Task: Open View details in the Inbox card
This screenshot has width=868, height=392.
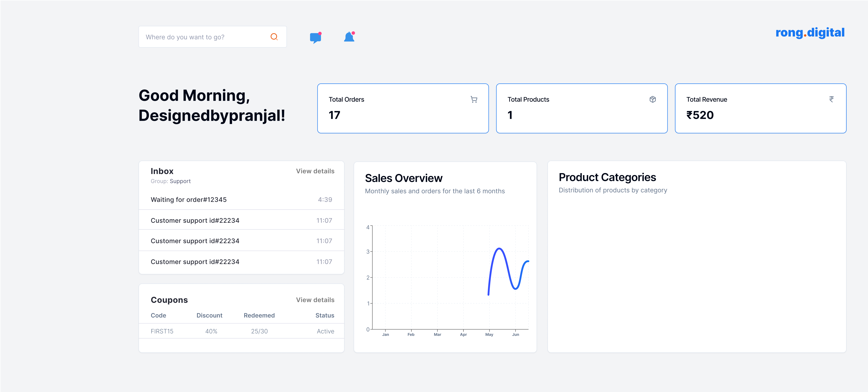Action: pyautogui.click(x=315, y=171)
